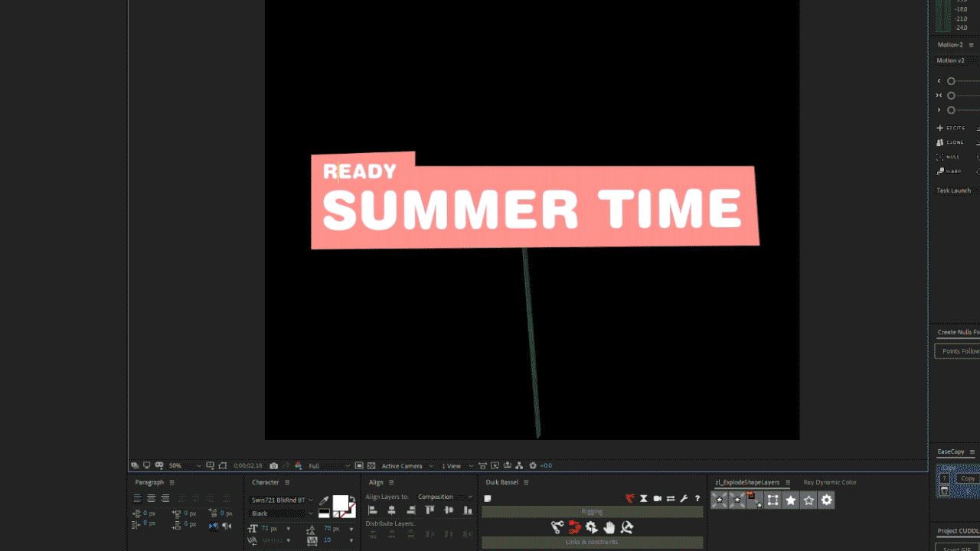
Task: Open the Duik settings wrench icon
Action: (x=684, y=498)
